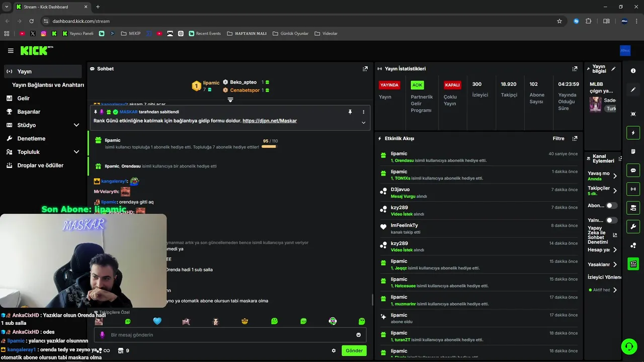This screenshot has width=644, height=362.
Task: Open Yayıncı Paneli bookmark
Action: [x=78, y=34]
